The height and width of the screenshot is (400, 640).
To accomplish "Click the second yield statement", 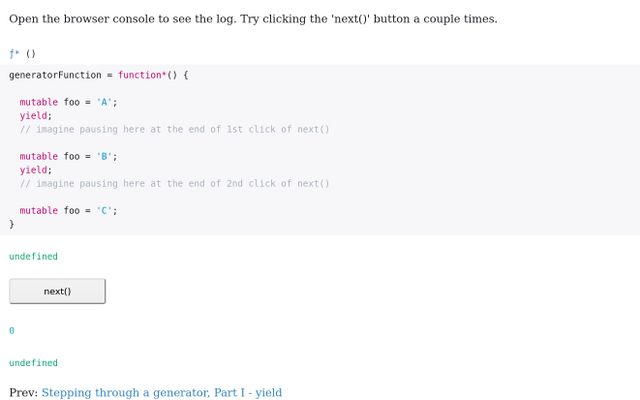I will [36, 170].
